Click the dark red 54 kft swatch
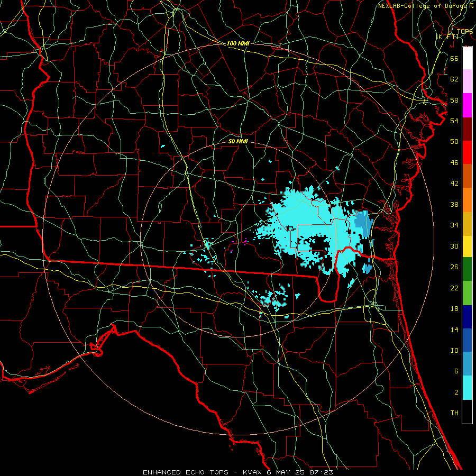The width and height of the screenshot is (476, 476). 467,129
